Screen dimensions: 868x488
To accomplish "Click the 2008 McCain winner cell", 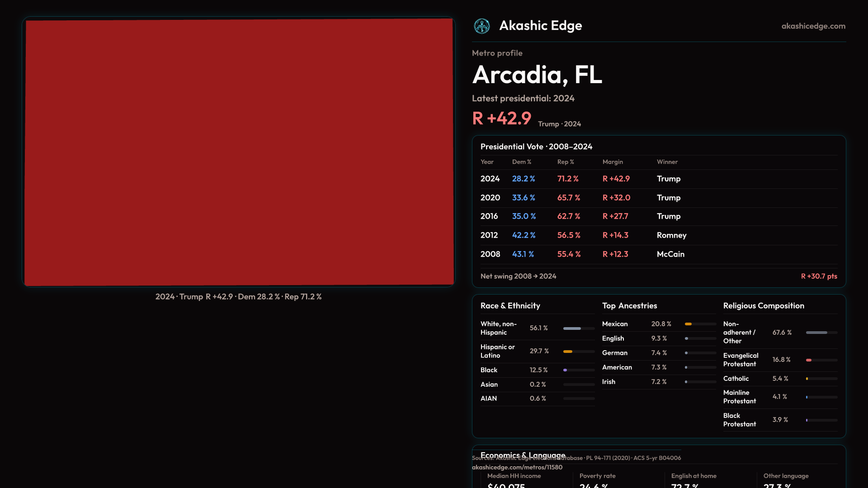I will pyautogui.click(x=670, y=254).
